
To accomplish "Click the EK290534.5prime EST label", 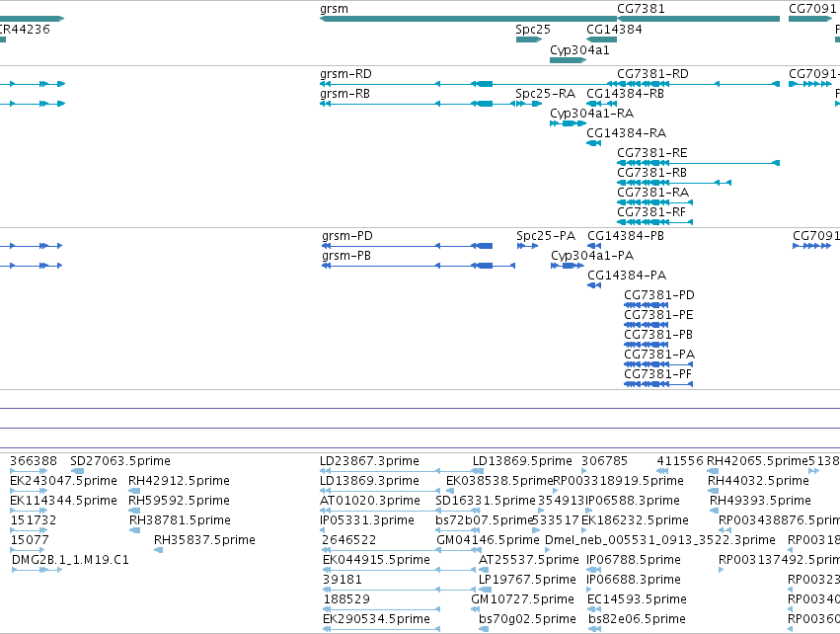I will click(376, 619).
